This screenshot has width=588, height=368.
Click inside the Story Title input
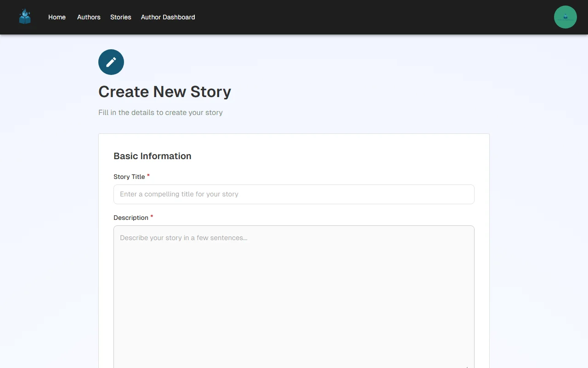294,194
